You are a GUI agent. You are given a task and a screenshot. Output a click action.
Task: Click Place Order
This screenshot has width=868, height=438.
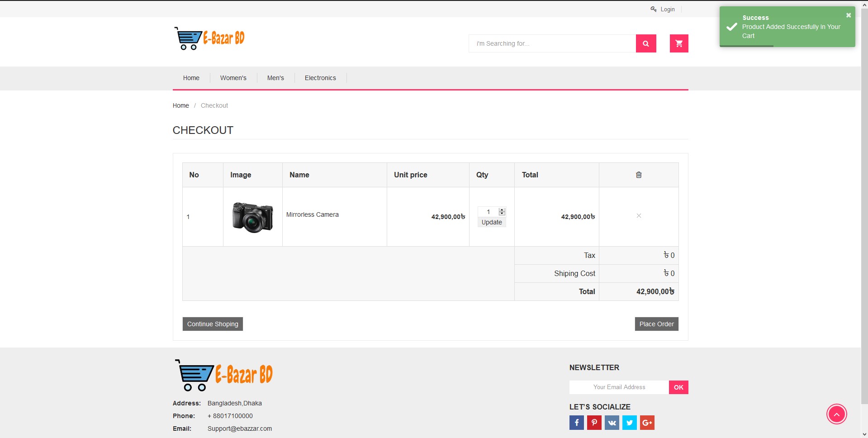(x=656, y=324)
